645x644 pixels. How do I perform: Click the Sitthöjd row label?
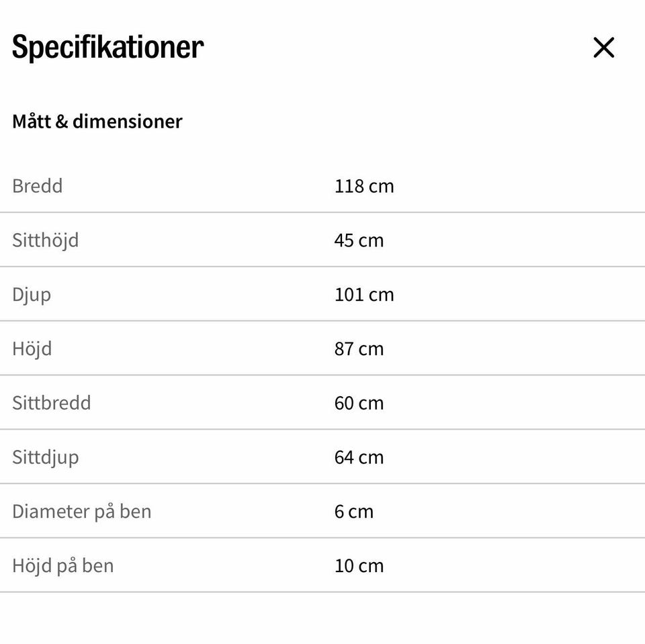pos(46,240)
